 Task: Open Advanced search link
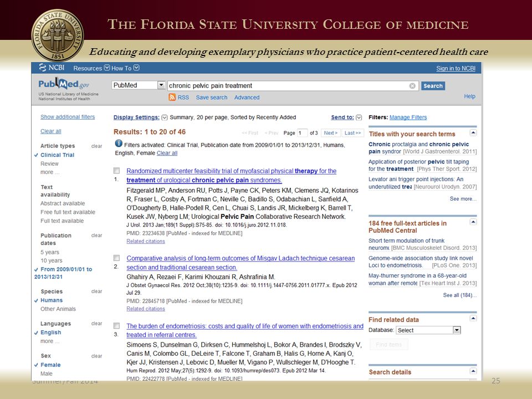click(x=247, y=98)
